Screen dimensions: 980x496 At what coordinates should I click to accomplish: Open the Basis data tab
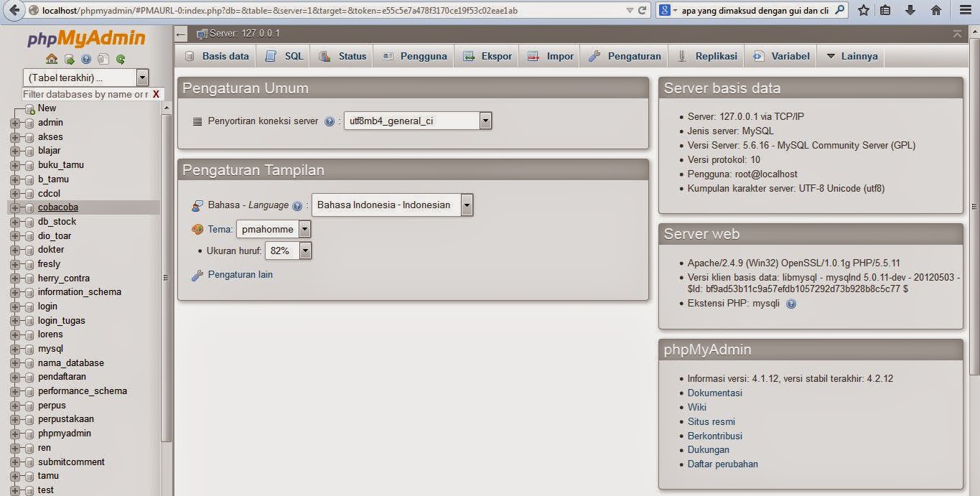click(x=218, y=56)
